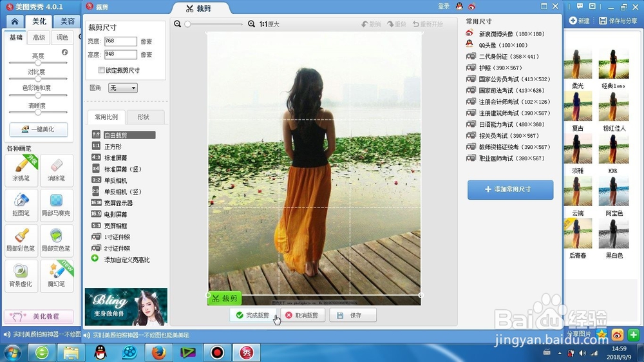644x362 pixels.
Task: Reset brightness with the circular icon
Action: tap(65, 52)
